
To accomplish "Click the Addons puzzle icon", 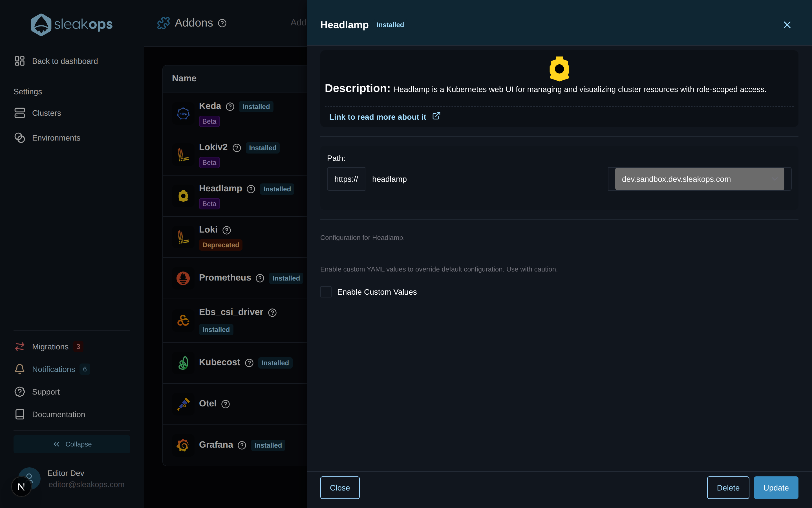I will [164, 23].
